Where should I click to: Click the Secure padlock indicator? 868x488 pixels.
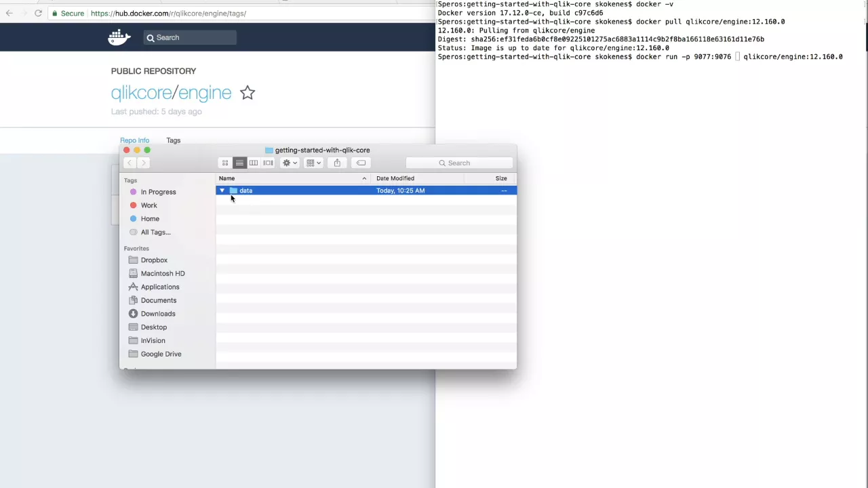[x=68, y=13]
